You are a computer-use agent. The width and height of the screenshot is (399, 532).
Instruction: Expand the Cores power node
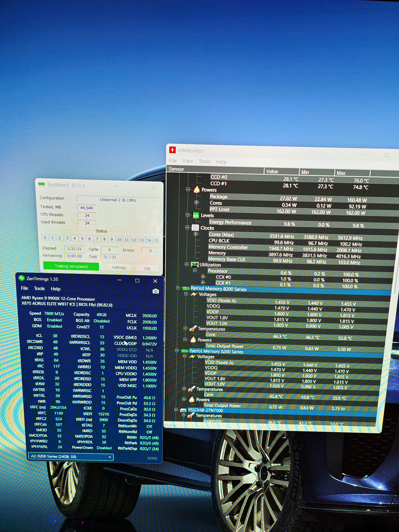pos(196,202)
